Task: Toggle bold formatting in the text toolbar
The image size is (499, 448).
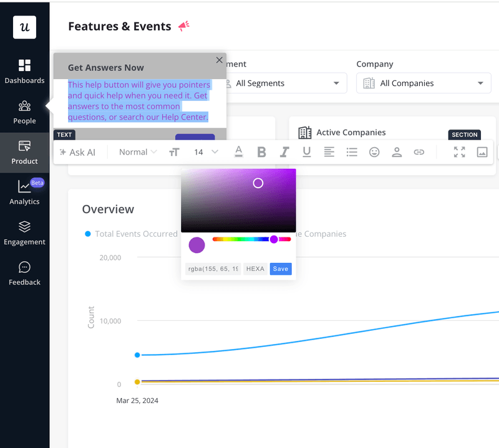Action: click(x=261, y=151)
